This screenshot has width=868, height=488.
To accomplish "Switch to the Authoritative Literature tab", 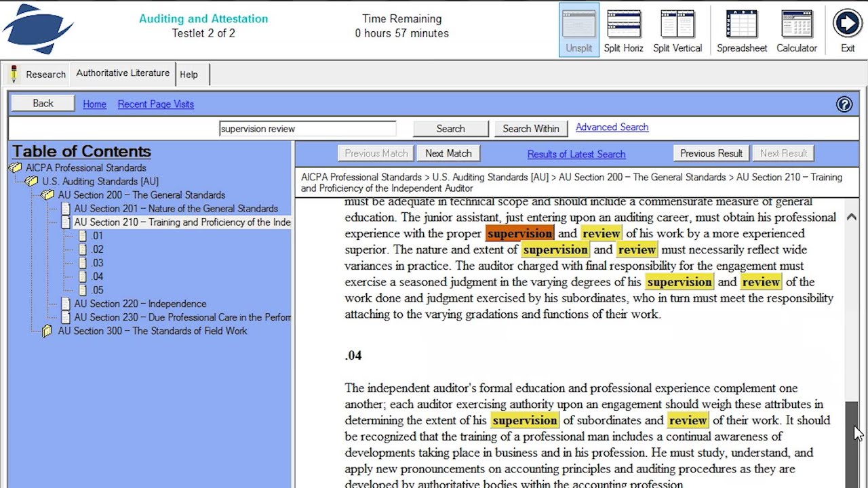I will coord(123,73).
